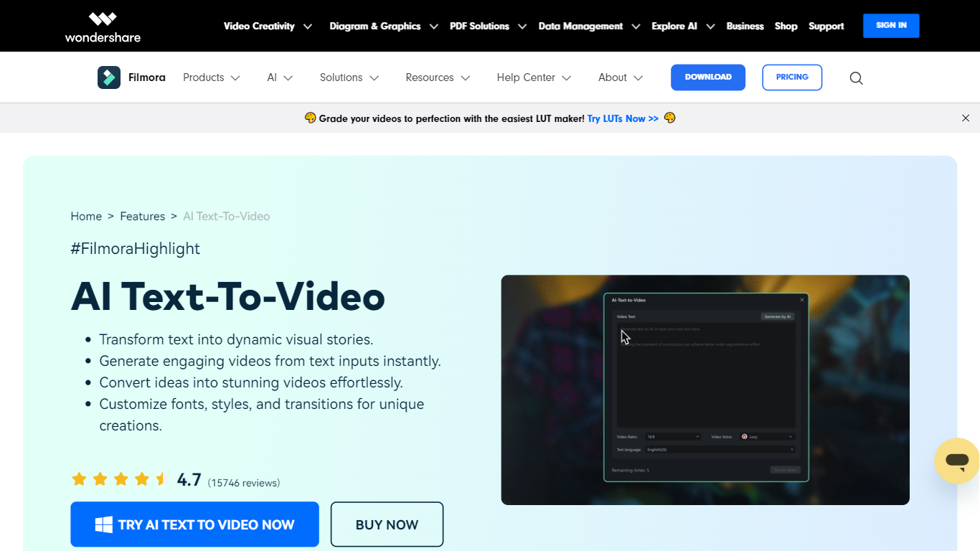
Task: Click the Video Text area in preview
Action: coord(706,375)
